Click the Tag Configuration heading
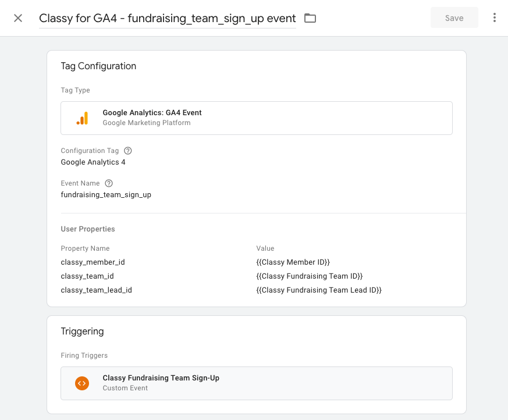The width and height of the screenshot is (508, 420). point(98,66)
